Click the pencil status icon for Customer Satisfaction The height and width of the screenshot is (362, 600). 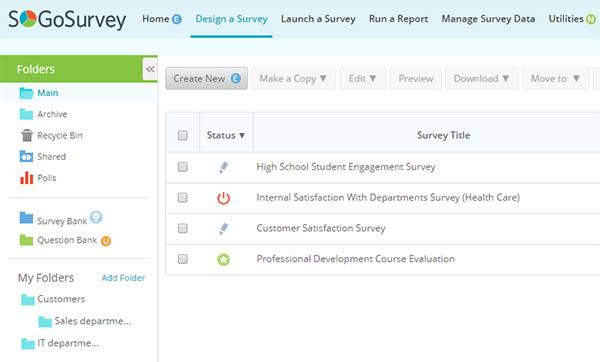tap(223, 229)
